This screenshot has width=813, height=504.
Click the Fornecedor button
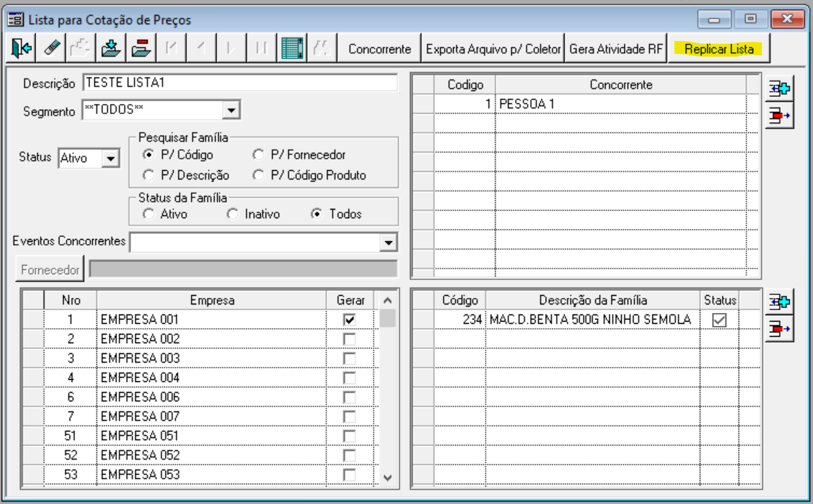[x=50, y=270]
